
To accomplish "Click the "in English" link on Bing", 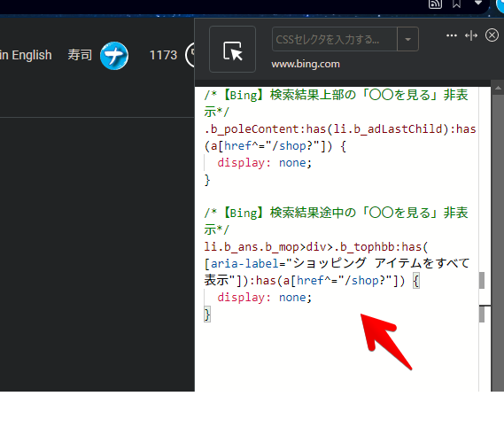I will pyautogui.click(x=26, y=55).
